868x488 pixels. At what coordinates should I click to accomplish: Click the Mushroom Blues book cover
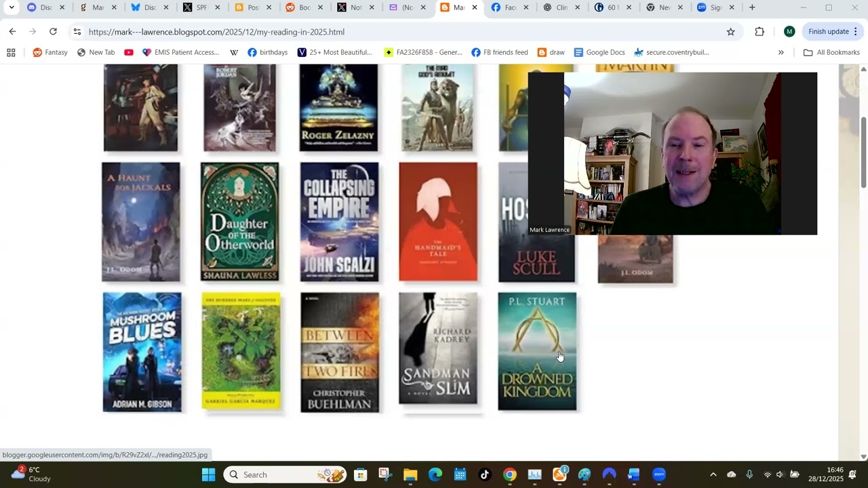[x=142, y=352]
